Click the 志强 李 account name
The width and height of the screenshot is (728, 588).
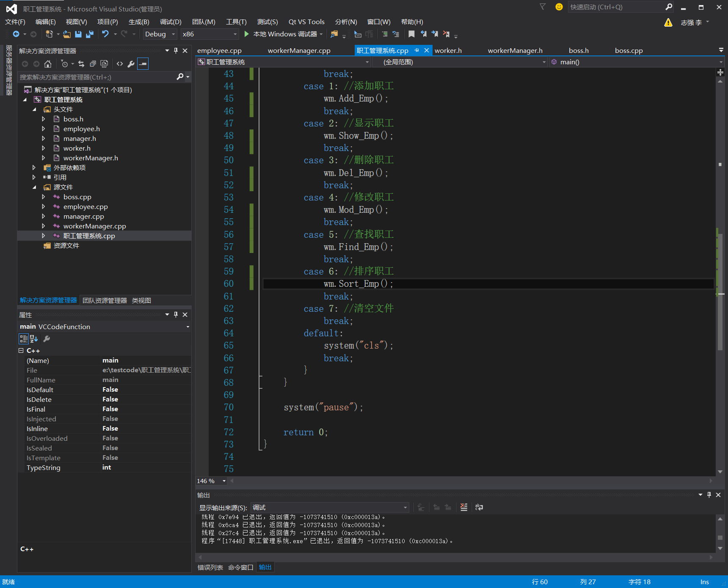tap(691, 22)
